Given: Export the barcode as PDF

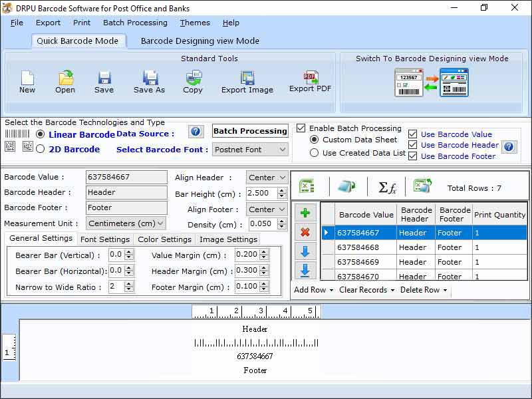Looking at the screenshot, I should (309, 80).
